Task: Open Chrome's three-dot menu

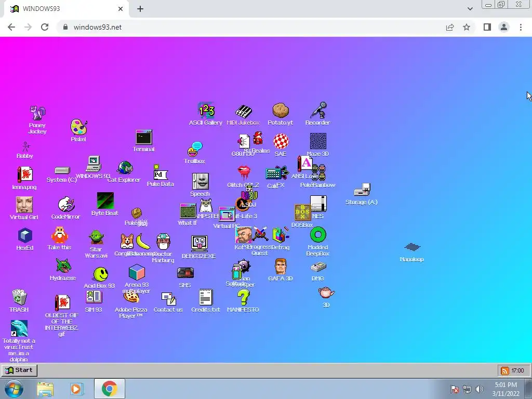Action: (521, 27)
